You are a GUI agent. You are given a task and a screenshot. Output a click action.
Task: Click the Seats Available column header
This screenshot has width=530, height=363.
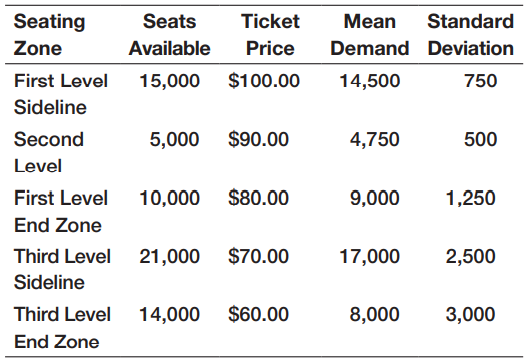(x=169, y=35)
